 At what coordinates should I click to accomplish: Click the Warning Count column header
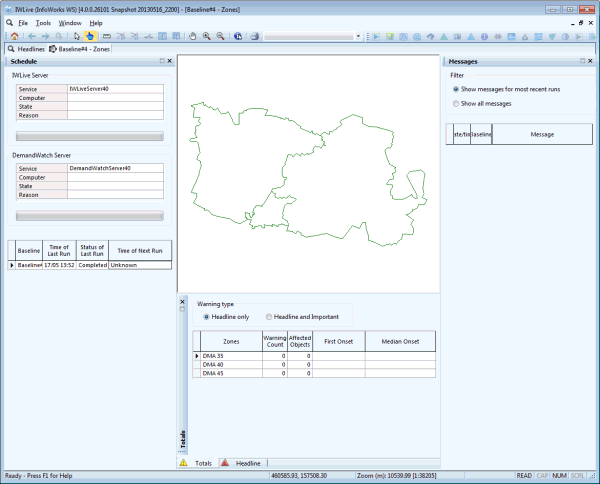pyautogui.click(x=275, y=341)
